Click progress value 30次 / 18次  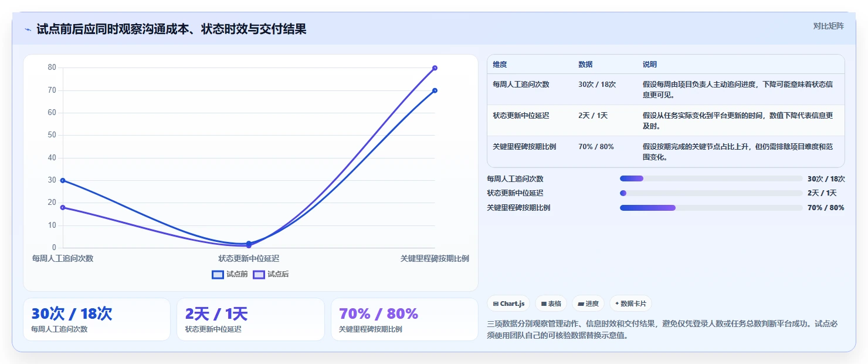click(x=826, y=178)
